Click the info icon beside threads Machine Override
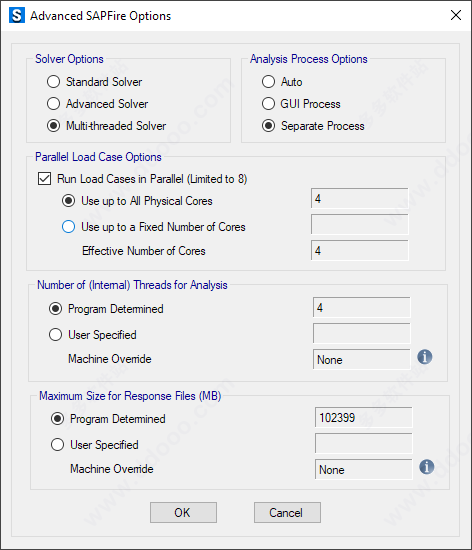 425,357
